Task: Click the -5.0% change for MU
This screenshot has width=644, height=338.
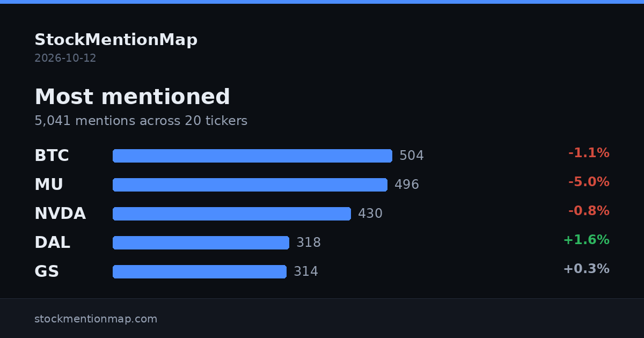Action: [x=589, y=182]
